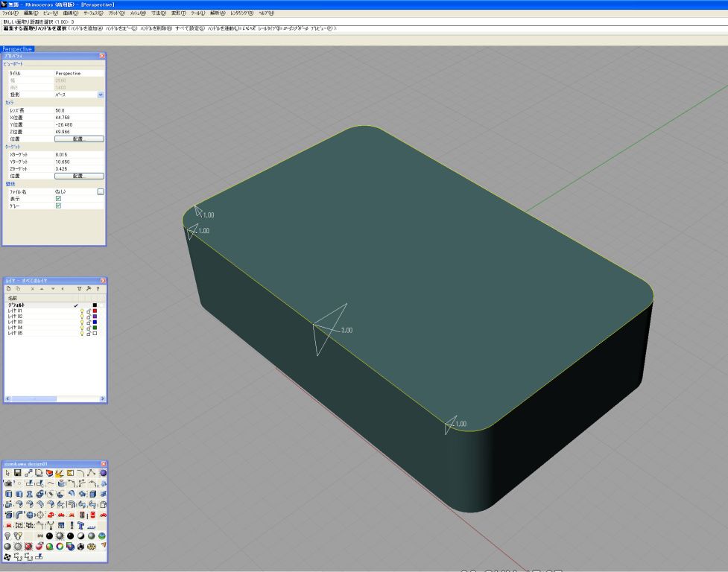This screenshot has height=572, width=728.
Task: Click the 配置 button under camera position
Action: tap(79, 139)
